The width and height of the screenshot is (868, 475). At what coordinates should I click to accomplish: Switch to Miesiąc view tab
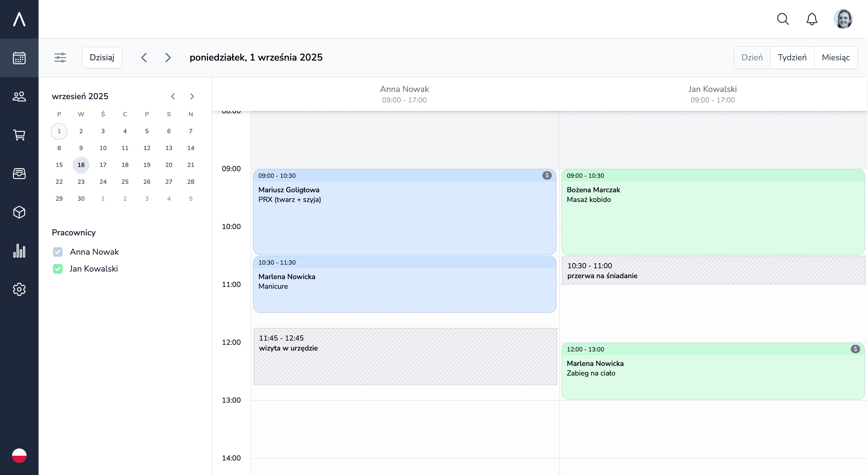coord(835,58)
